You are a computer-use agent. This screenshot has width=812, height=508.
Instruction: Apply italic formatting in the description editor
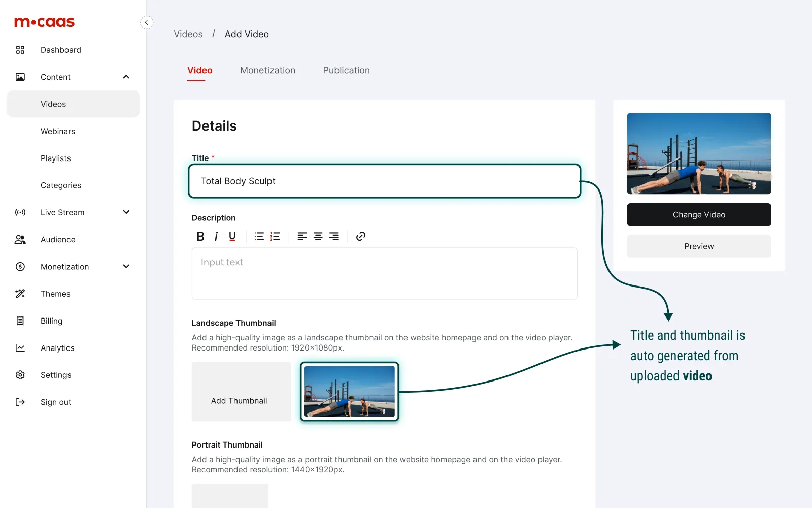pyautogui.click(x=216, y=236)
